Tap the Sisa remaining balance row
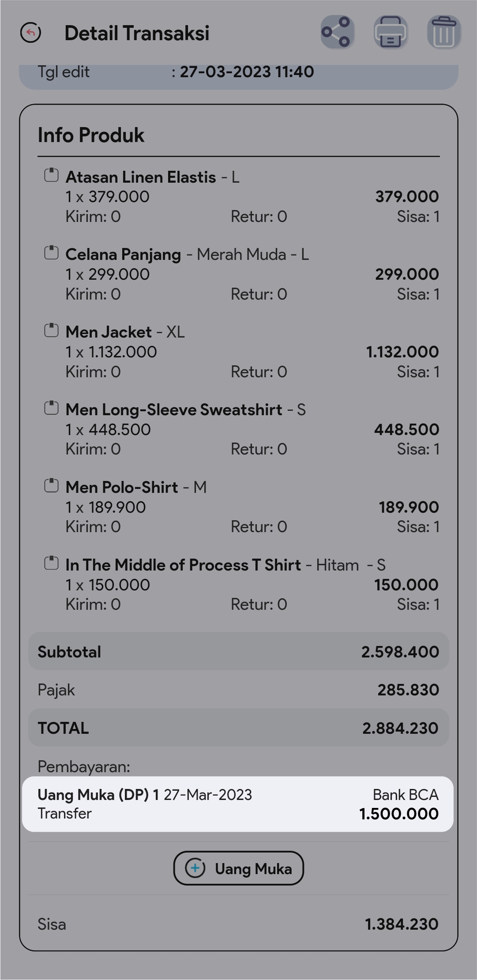The height and width of the screenshot is (980, 477). (238, 924)
